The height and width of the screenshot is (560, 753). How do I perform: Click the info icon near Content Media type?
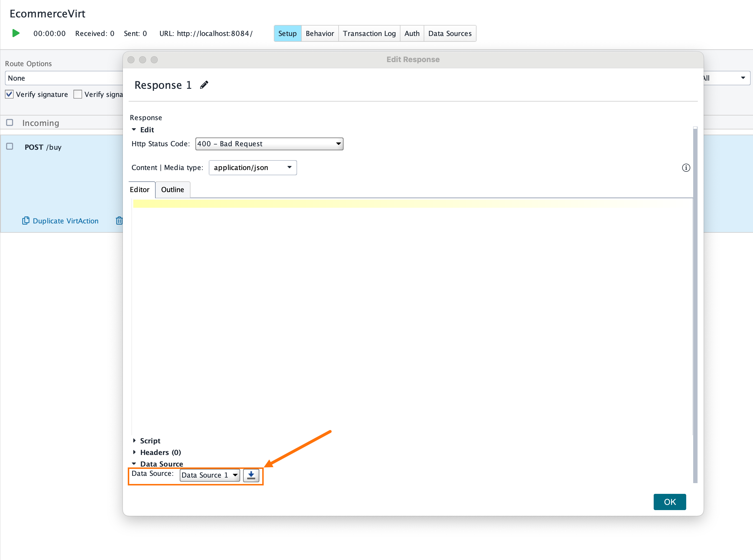coord(686,167)
